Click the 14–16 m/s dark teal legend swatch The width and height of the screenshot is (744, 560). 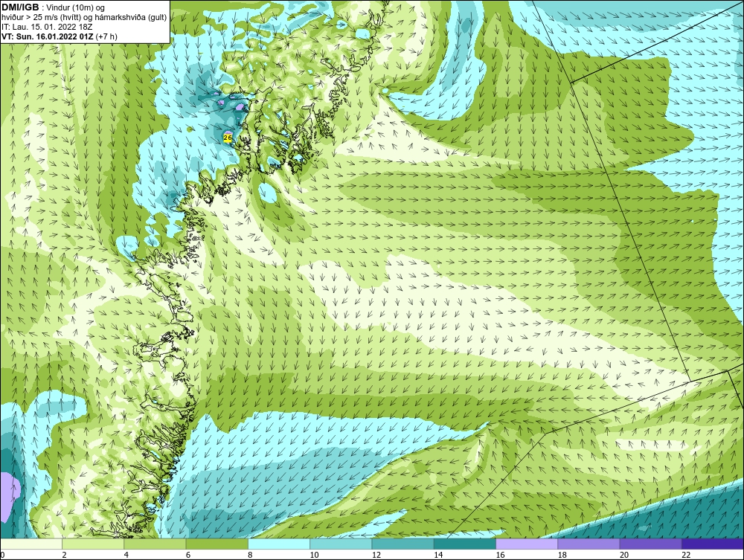[x=465, y=544]
